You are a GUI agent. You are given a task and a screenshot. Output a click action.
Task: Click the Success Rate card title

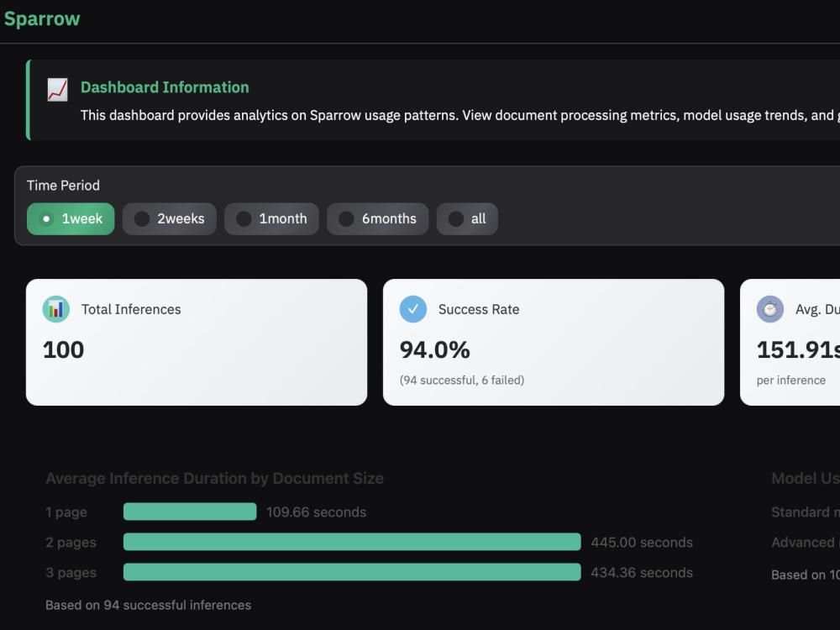point(479,309)
